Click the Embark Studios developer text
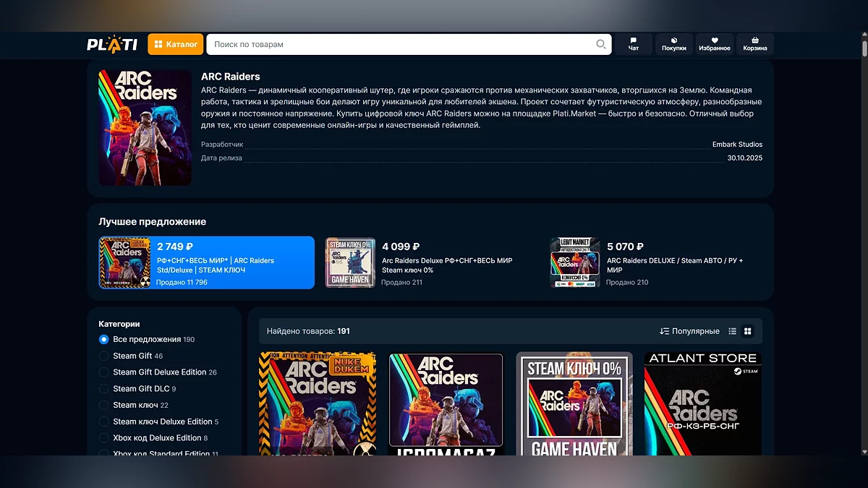Image resolution: width=868 pixels, height=488 pixels. point(737,145)
